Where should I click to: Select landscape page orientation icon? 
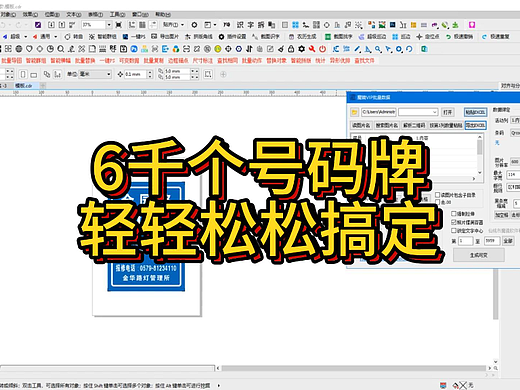tap(34, 74)
